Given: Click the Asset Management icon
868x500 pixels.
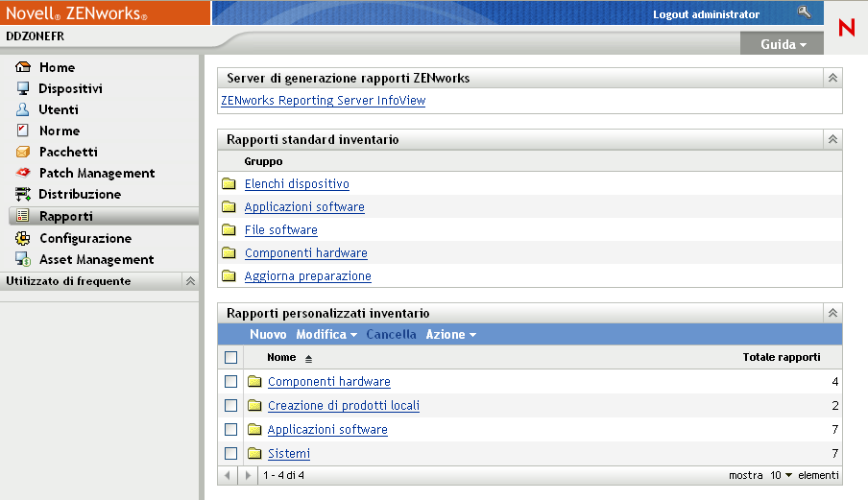Looking at the screenshot, I should click(x=24, y=260).
